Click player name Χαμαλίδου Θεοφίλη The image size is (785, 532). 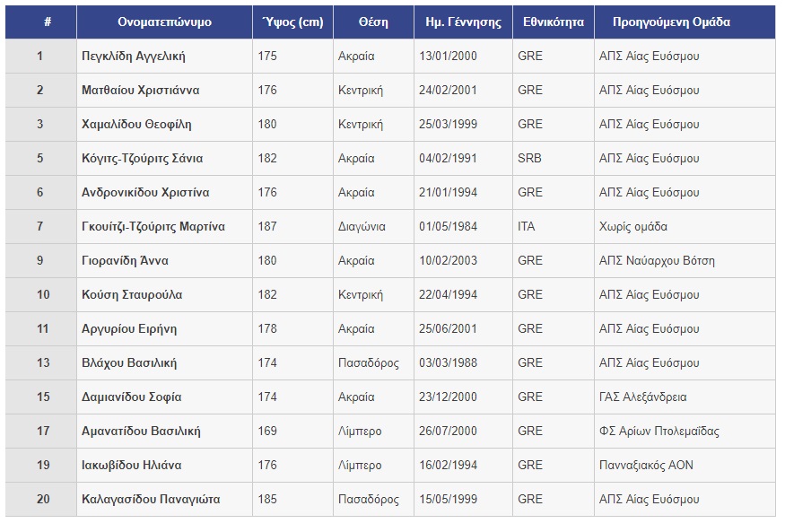point(136,125)
